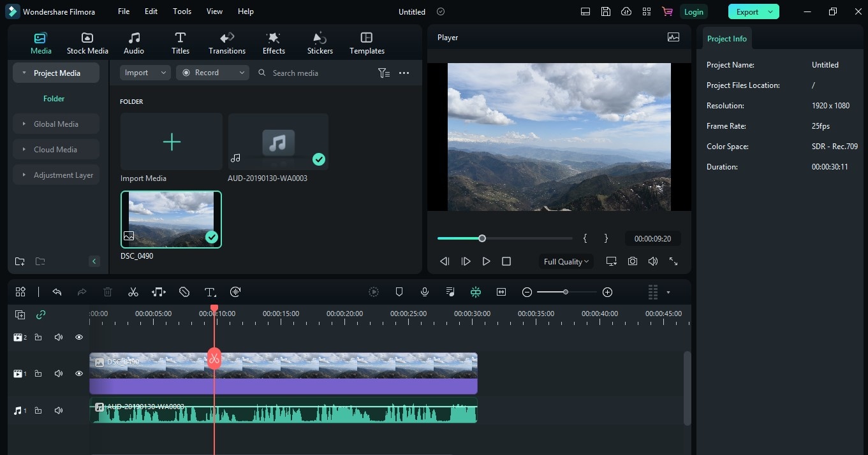Click the crop/tag tool icon
Image resolution: width=868 pixels, height=455 pixels.
tap(184, 292)
